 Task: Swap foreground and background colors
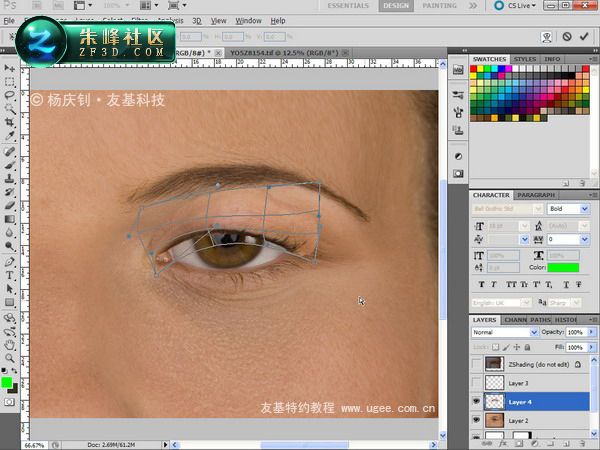pyautogui.click(x=14, y=371)
